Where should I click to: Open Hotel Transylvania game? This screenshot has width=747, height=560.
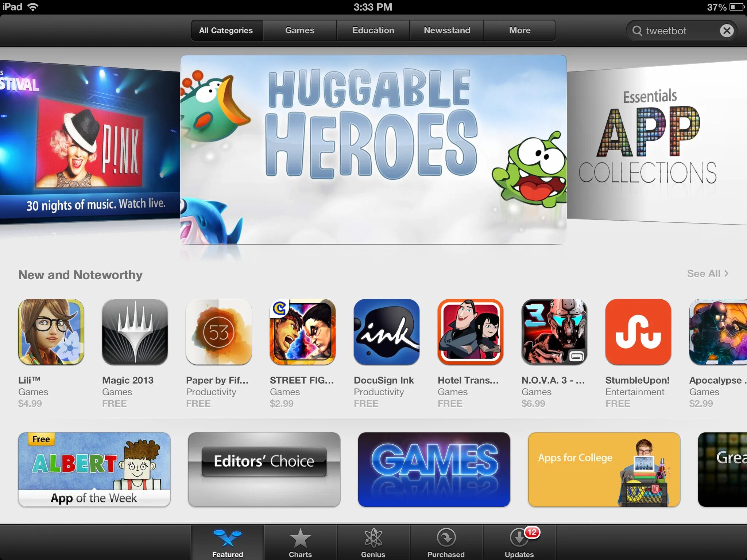pos(470,331)
